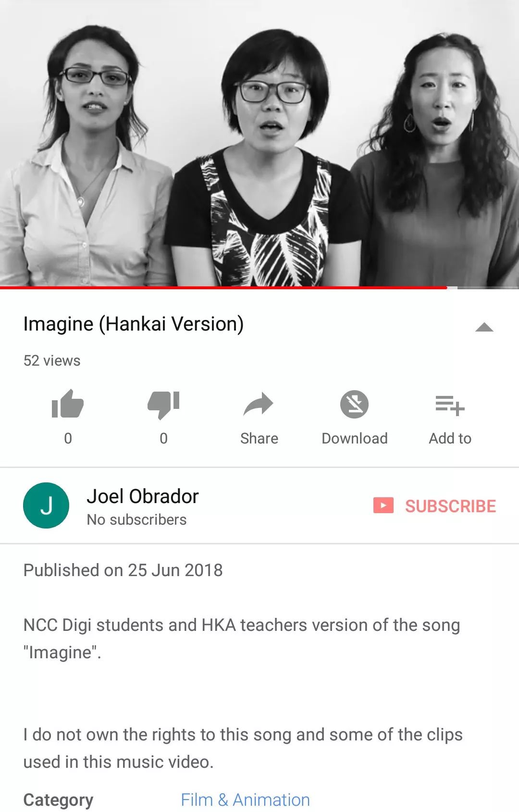Image resolution: width=519 pixels, height=812 pixels.
Task: Tap the dislike count number
Action: pos(163,438)
